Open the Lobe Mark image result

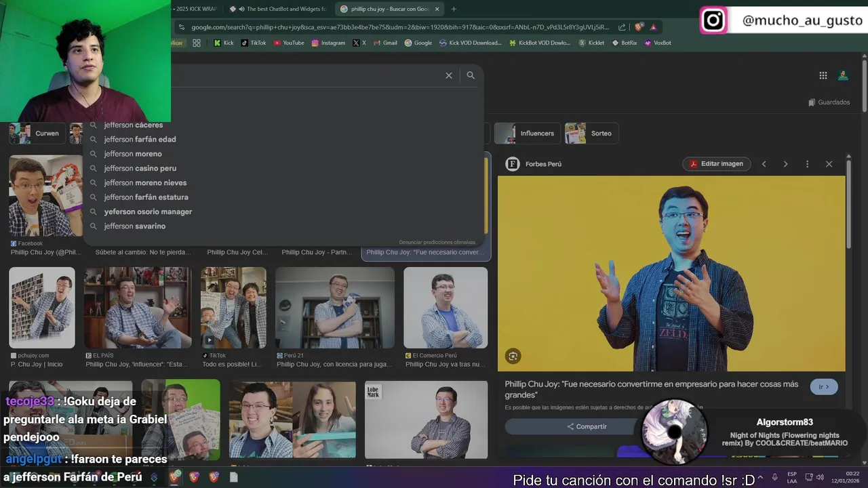(x=426, y=420)
